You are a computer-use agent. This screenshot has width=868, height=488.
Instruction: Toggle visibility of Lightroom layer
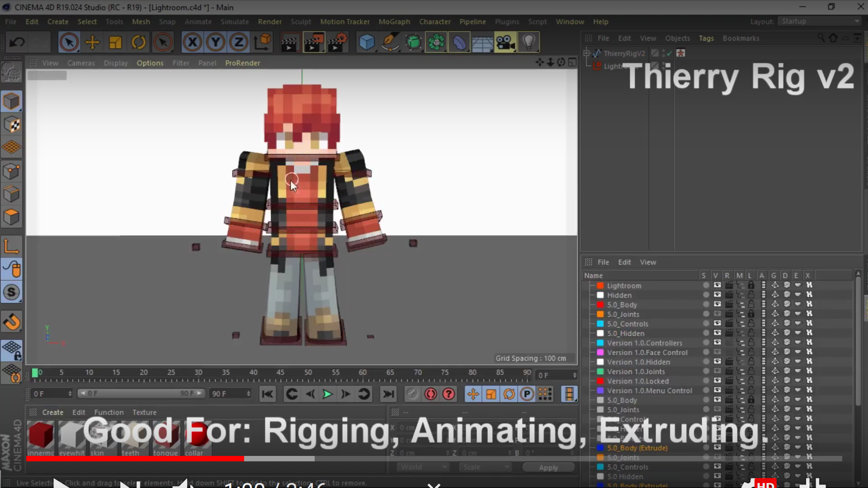[x=717, y=285]
